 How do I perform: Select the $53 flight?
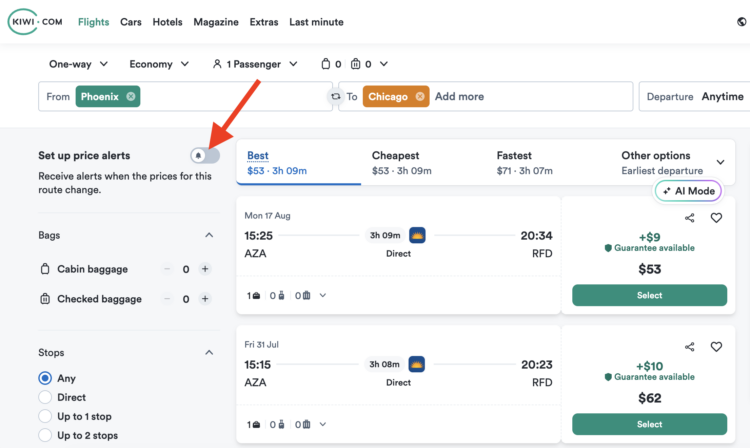[650, 295]
